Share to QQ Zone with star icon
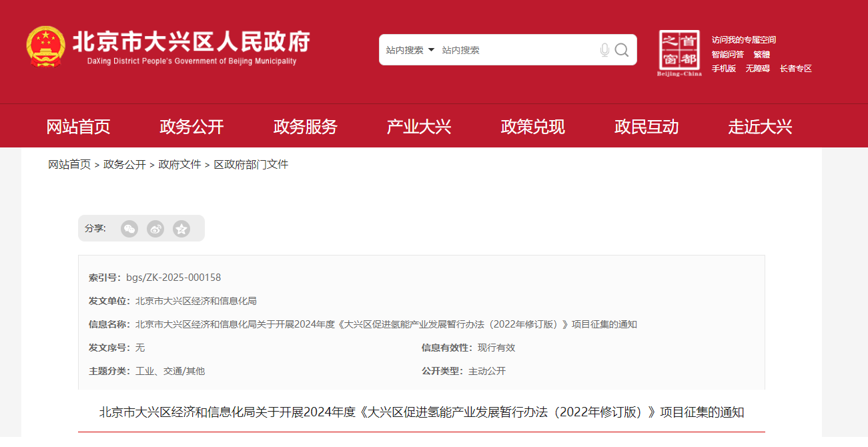This screenshot has height=447, width=868. [181, 229]
